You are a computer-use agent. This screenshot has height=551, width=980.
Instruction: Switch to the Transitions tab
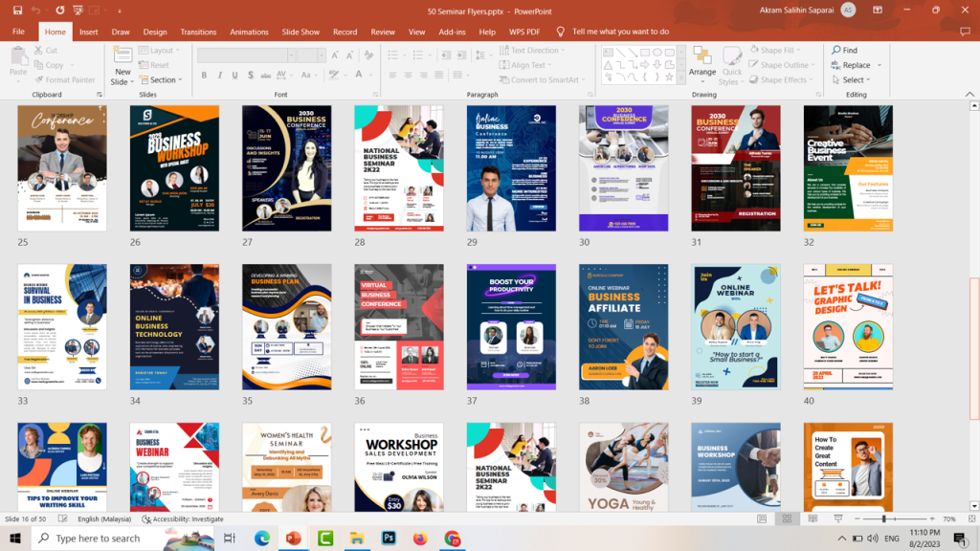tap(198, 32)
